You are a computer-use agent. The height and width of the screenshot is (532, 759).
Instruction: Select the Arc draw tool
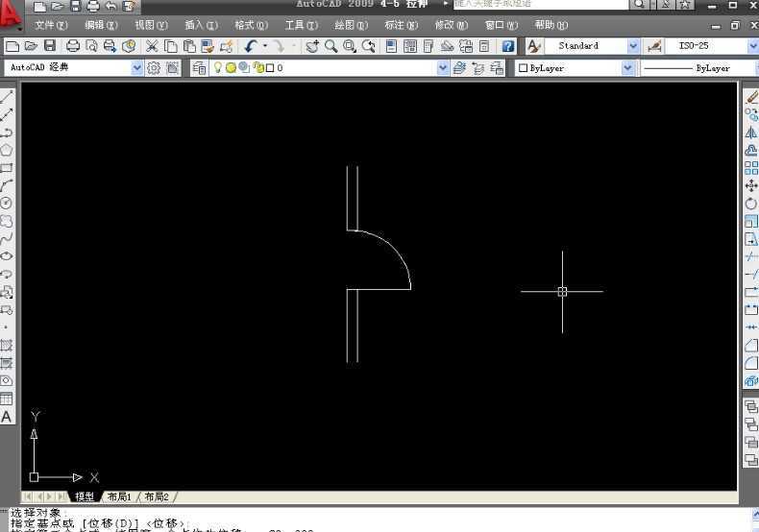[x=7, y=185]
